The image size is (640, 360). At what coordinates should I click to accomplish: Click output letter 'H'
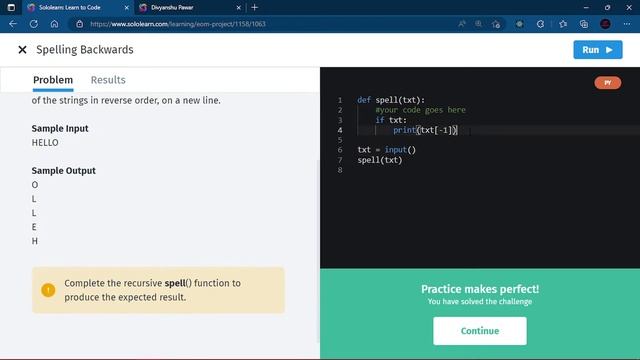click(x=35, y=241)
